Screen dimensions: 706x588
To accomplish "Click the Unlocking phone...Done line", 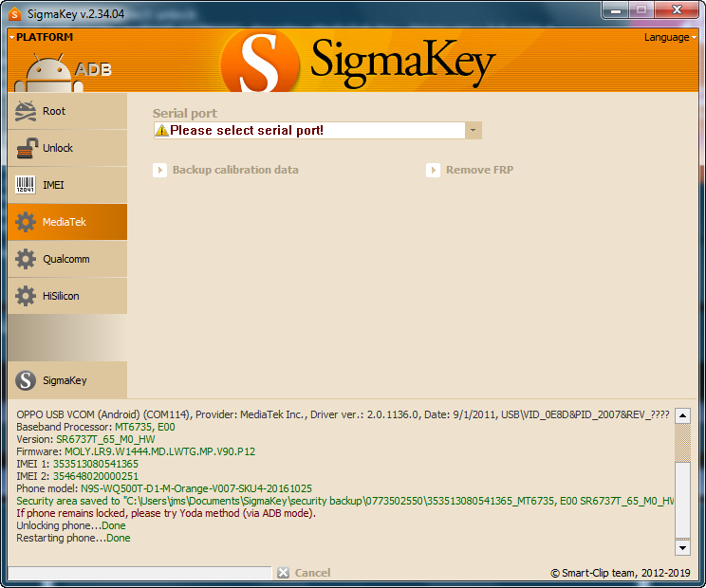I will tap(70, 525).
